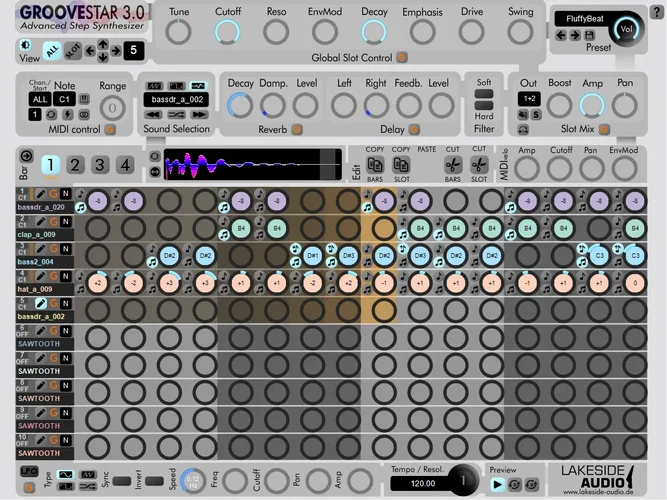Reset Delay section with orange button
The width and height of the screenshot is (667, 500).
413,129
